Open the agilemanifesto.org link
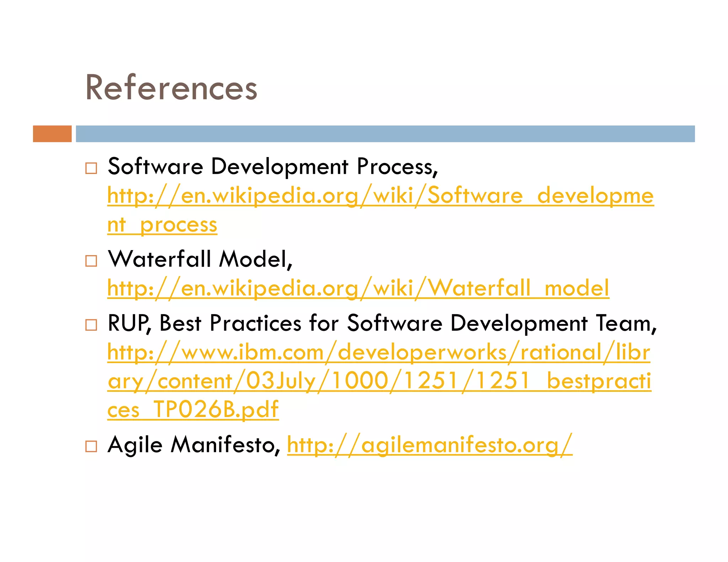Viewport: 728px width, 562px height. coord(429,445)
